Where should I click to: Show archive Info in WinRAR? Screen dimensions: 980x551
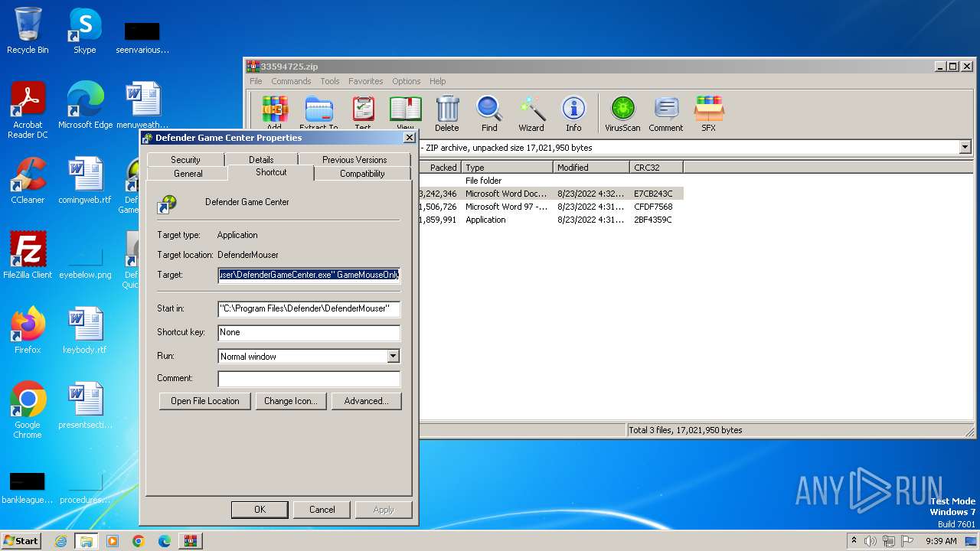coord(573,113)
